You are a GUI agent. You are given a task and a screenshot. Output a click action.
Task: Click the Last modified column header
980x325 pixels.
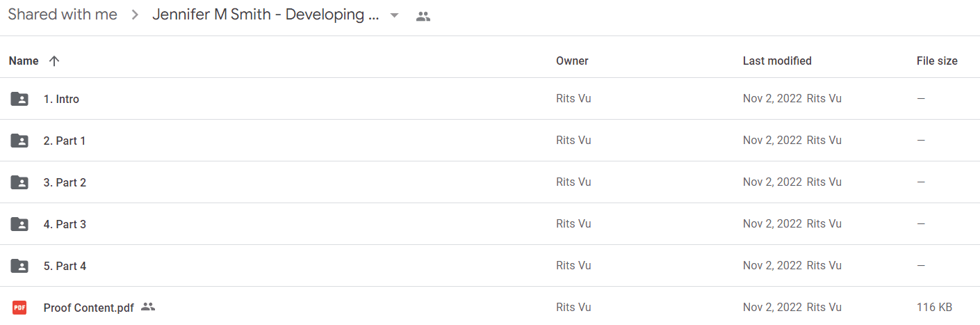point(777,61)
